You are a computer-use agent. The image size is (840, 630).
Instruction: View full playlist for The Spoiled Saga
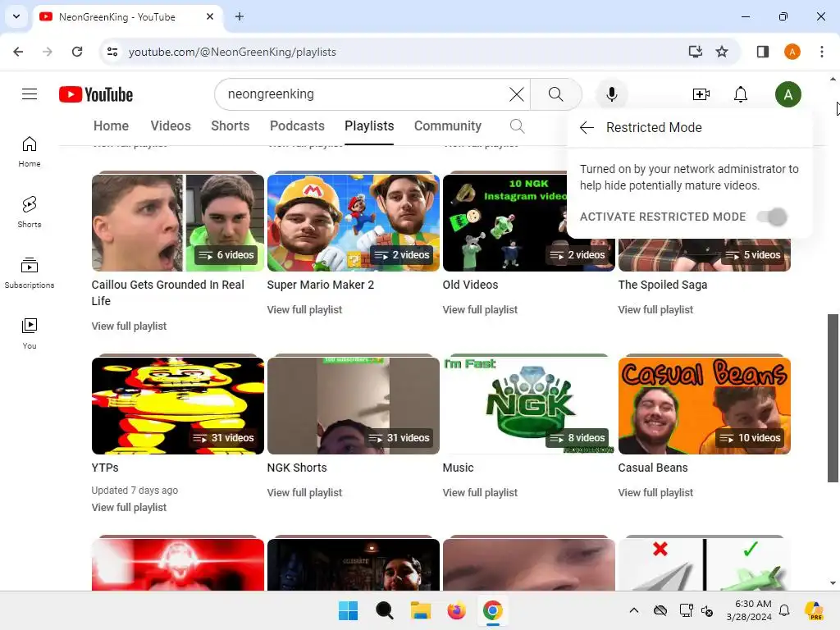655,309
